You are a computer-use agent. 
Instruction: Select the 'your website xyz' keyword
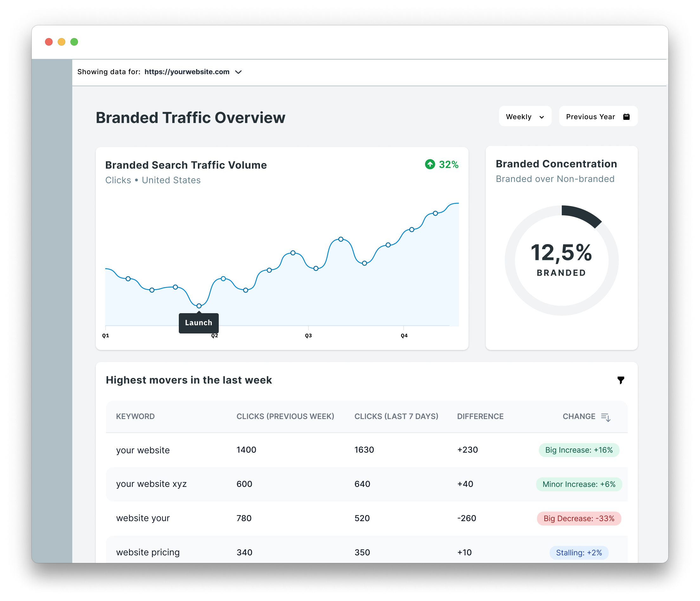[151, 484]
